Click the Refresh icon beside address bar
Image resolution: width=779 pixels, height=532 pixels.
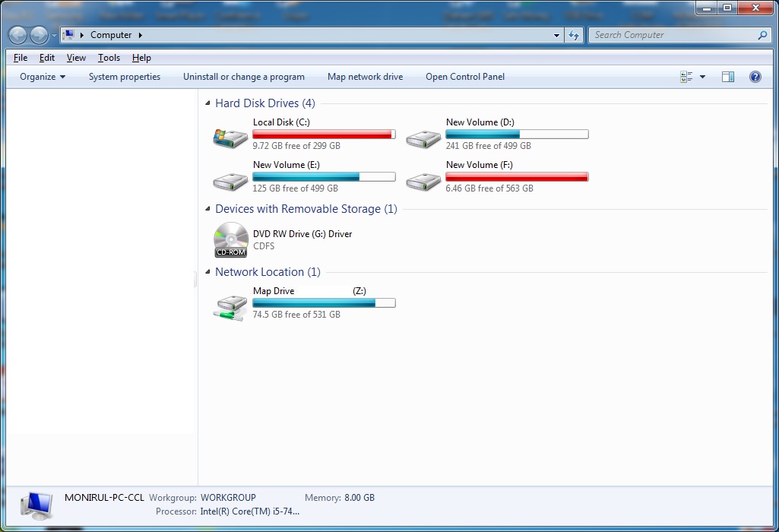[x=574, y=35]
